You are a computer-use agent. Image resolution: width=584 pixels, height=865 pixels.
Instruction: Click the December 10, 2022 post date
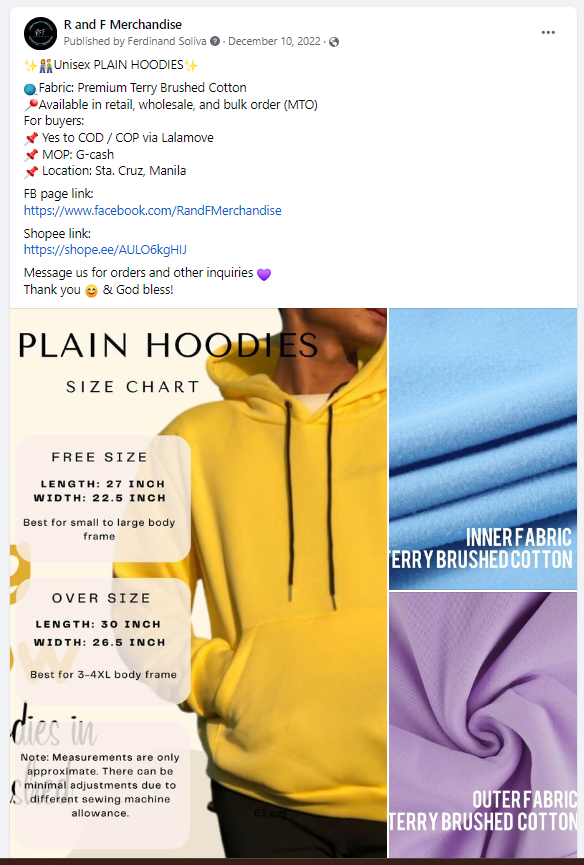coord(274,41)
